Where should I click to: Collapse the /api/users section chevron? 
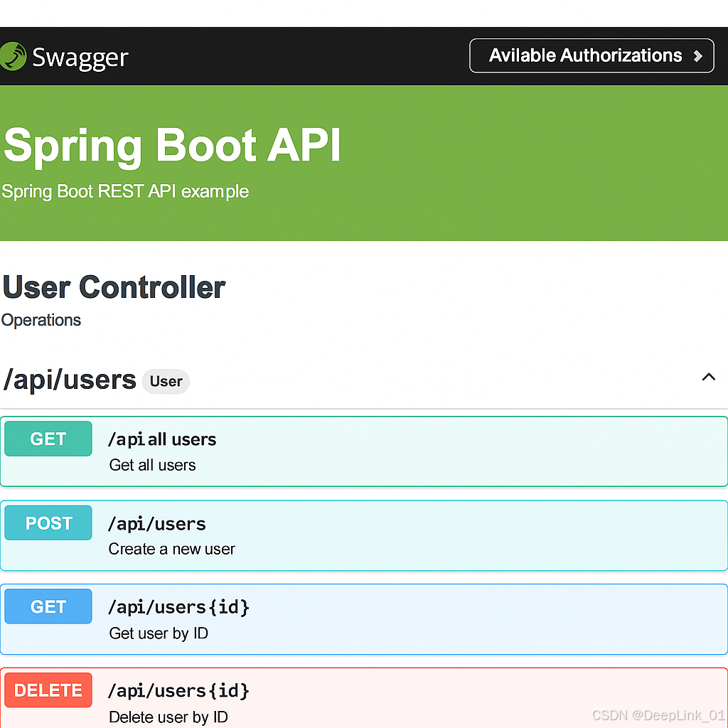[x=708, y=377]
